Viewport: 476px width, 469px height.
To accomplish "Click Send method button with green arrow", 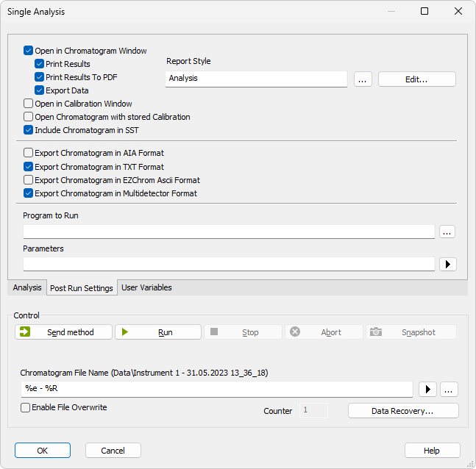I will point(63,332).
